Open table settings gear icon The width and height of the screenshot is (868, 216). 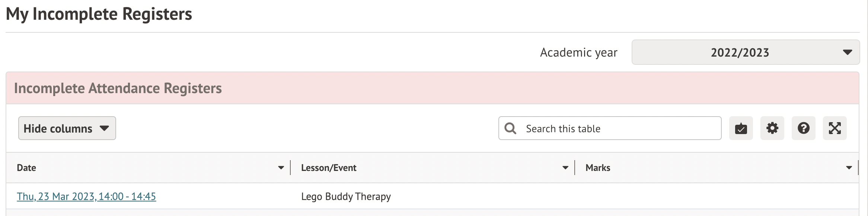[x=772, y=128]
